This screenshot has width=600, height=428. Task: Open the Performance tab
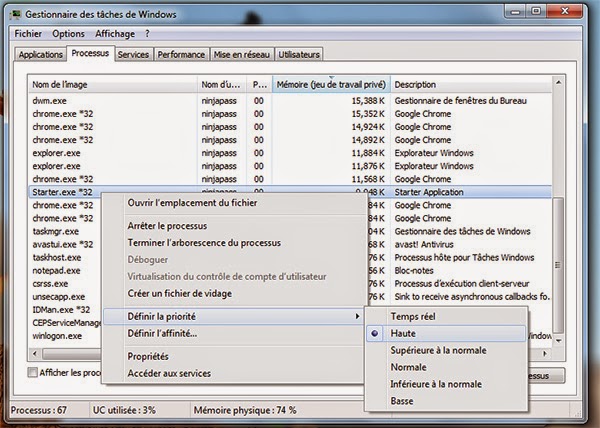pyautogui.click(x=181, y=55)
